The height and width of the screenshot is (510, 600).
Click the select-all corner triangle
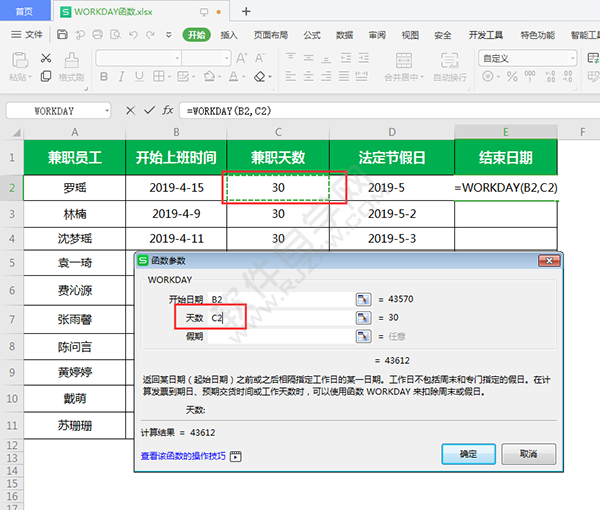tap(16, 133)
